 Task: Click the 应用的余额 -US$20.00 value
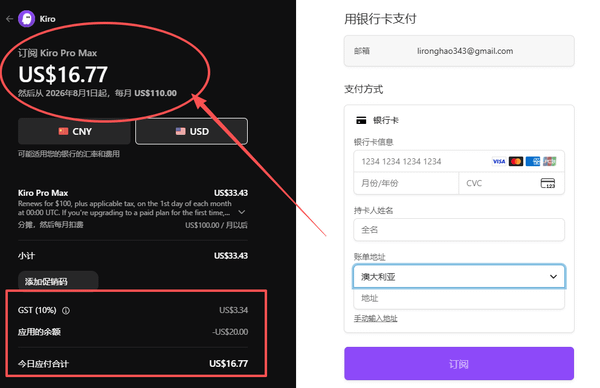click(x=230, y=332)
